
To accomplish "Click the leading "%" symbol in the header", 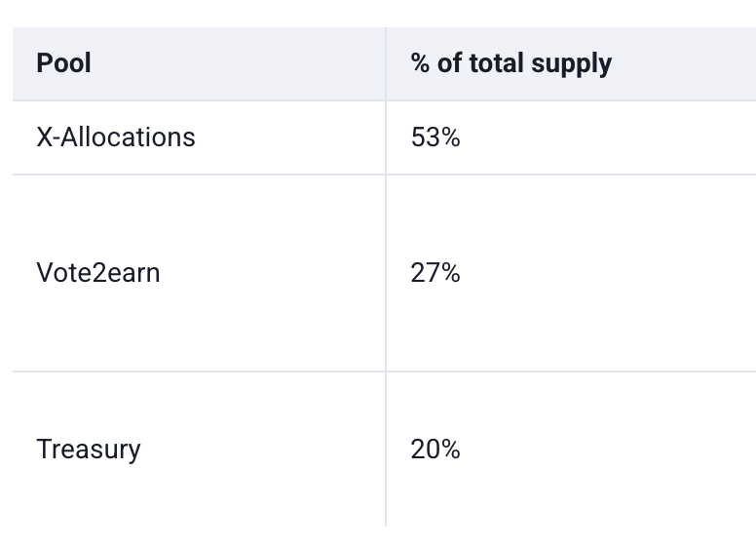I will [421, 63].
